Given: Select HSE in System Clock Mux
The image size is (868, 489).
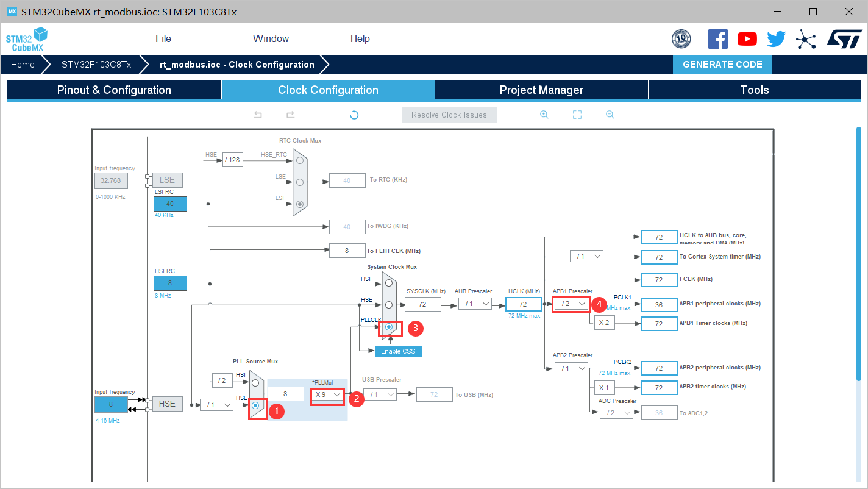Looking at the screenshot, I should click(x=388, y=305).
